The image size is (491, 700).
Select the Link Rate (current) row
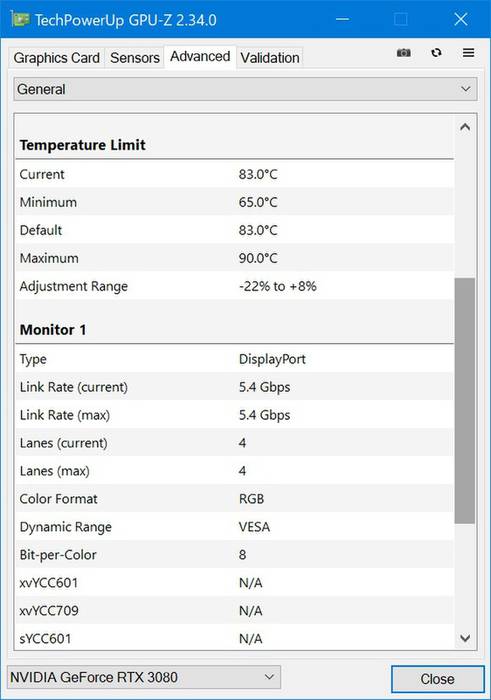[x=235, y=387]
